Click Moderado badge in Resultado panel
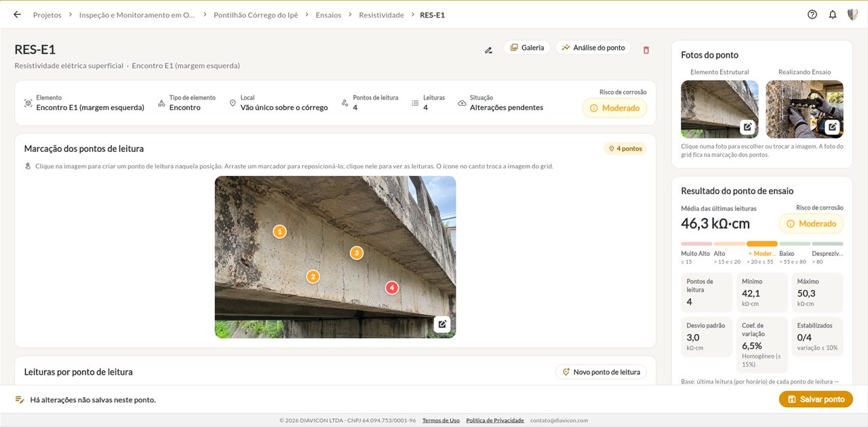Viewport: 868px width, 427px height. click(811, 223)
